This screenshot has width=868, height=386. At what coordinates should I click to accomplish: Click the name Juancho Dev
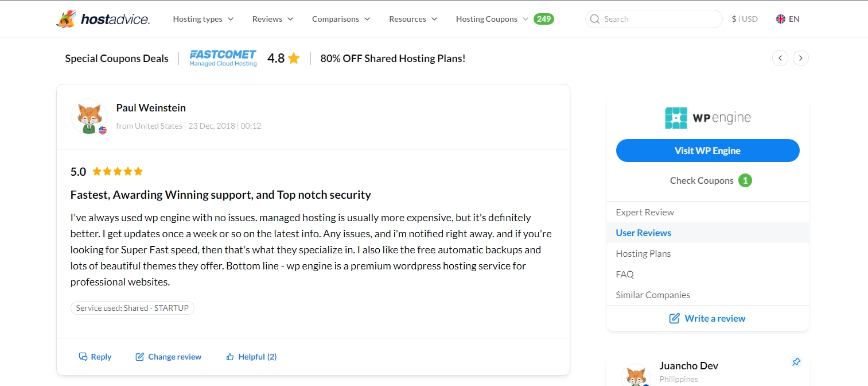688,366
